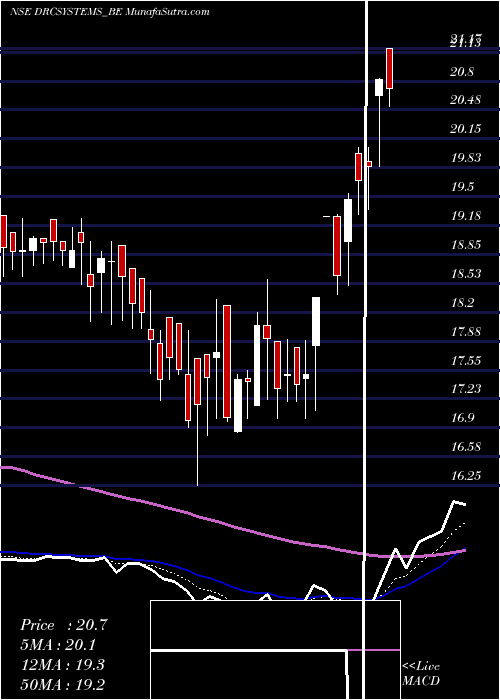Click the white candlestick body at 20.8 level
Image resolution: width=500 pixels, height=700 pixels.
click(x=379, y=88)
